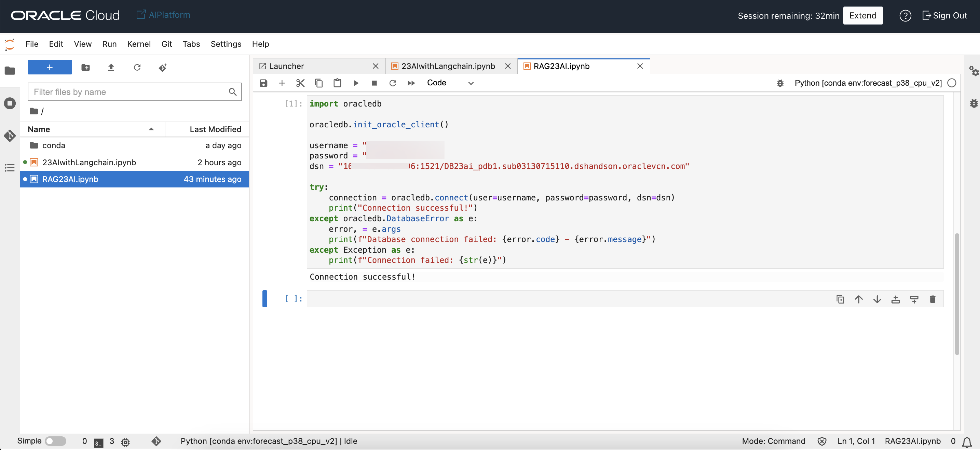Enable the notebook debugger bug icon

780,83
